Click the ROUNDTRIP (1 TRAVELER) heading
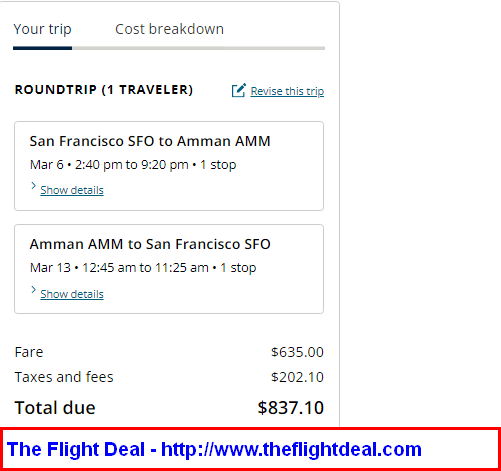 [x=104, y=90]
